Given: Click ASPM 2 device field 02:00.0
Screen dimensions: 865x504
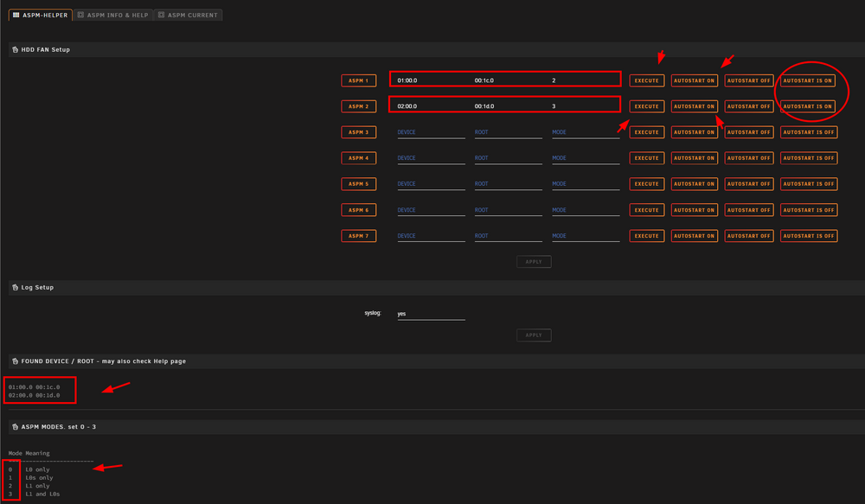Looking at the screenshot, I should pos(431,106).
